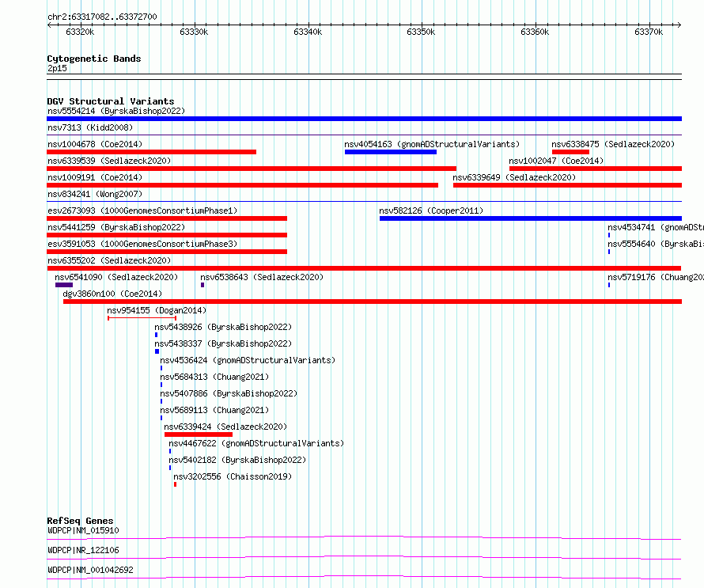Click the nsv6541090 (Sedlazeck2020) label
704x588 pixels.
(x=116, y=277)
